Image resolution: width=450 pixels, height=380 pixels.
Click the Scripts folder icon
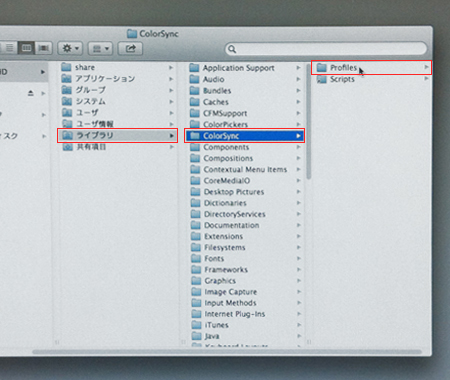tap(322, 79)
